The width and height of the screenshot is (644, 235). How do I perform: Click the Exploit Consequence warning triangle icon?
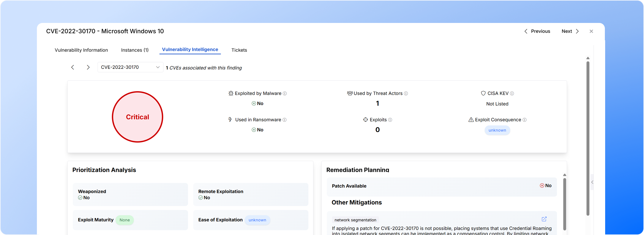(x=471, y=119)
